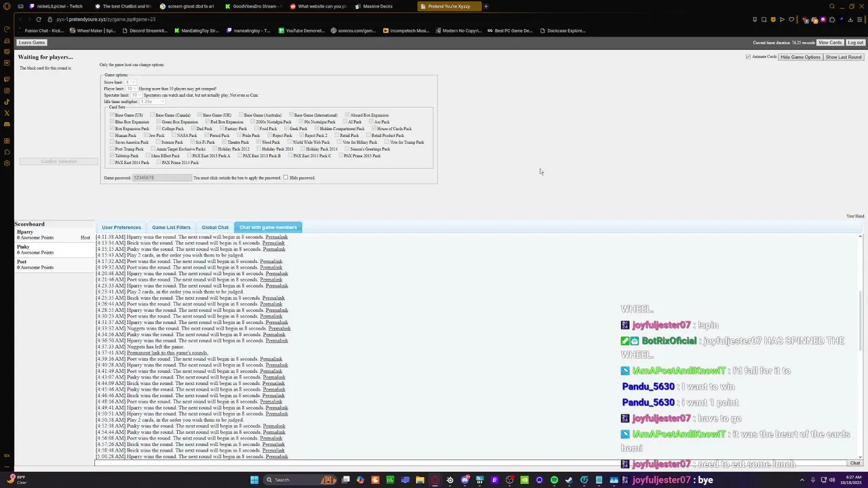Toggle the Hide password checkbox
Viewport: 868px width, 488px height.
(x=285, y=177)
